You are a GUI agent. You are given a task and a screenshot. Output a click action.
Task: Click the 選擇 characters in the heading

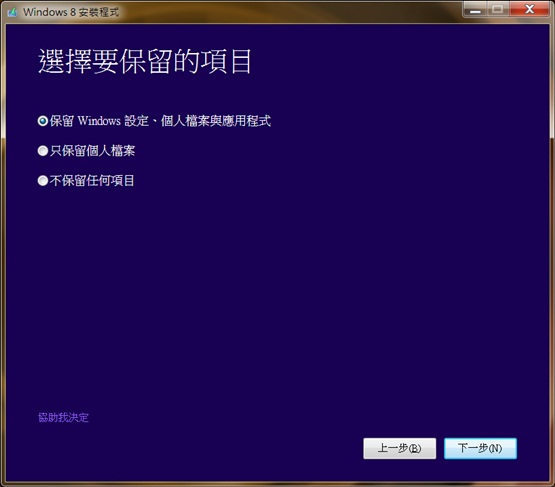[65, 62]
